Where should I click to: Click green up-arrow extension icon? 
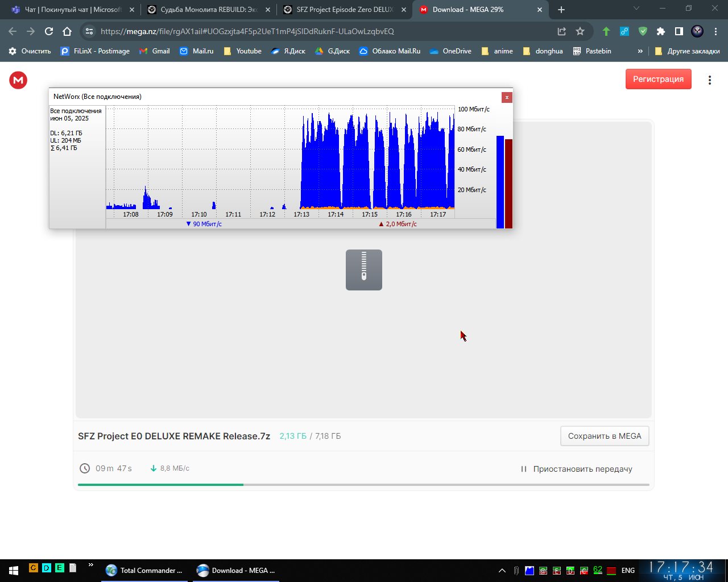tap(606, 31)
